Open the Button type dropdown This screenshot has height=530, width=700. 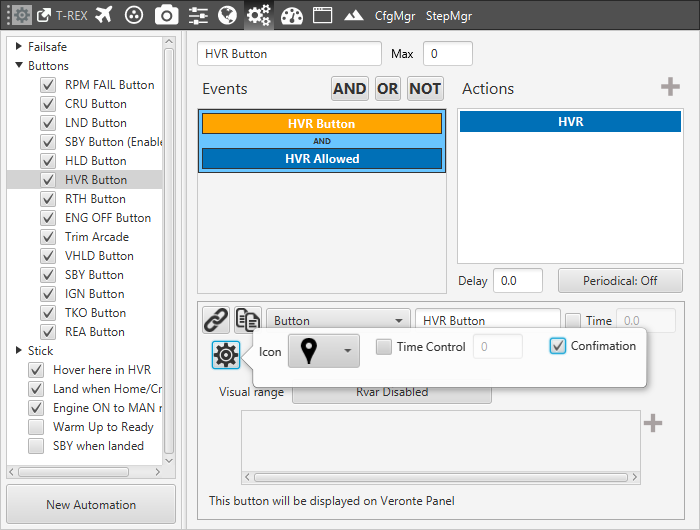pos(338,321)
